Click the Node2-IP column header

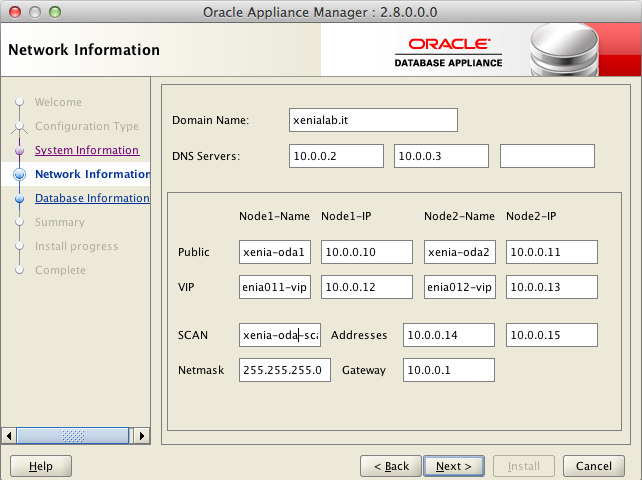click(x=531, y=216)
